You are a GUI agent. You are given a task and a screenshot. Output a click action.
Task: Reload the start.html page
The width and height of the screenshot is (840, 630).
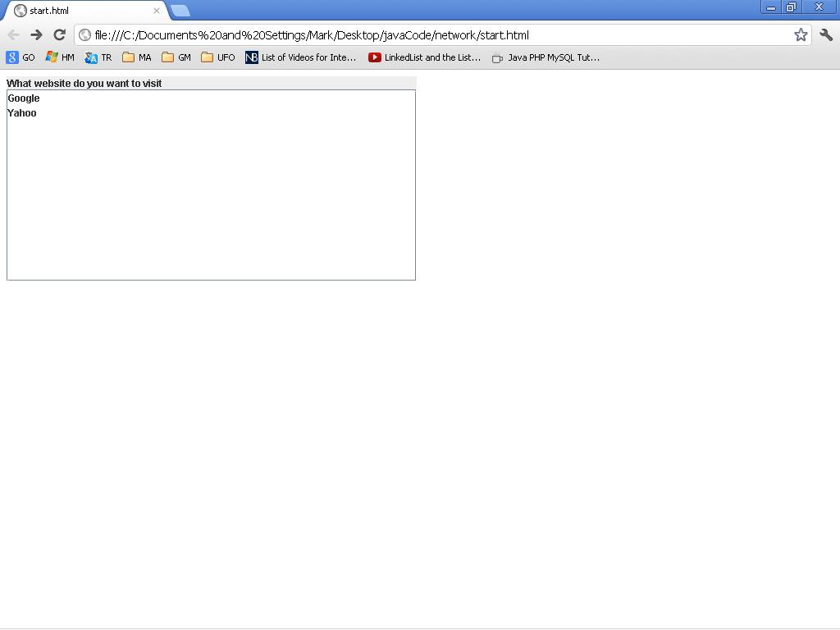pos(58,34)
